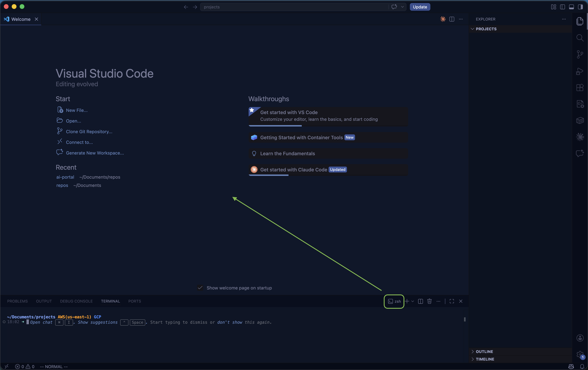Open the Source Control view
Viewport: 588px width, 370px height.
[580, 54]
